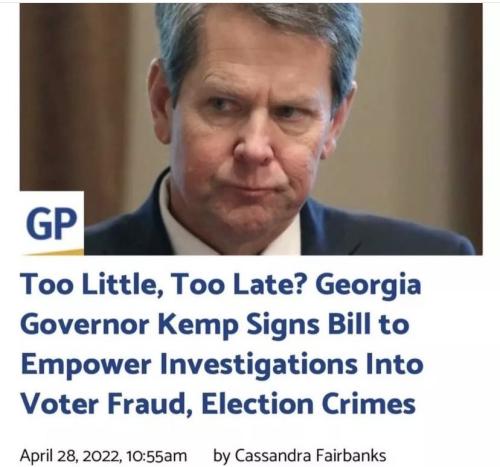
Task: Click the words "Election Crimes" in headline
Action: click(309, 404)
